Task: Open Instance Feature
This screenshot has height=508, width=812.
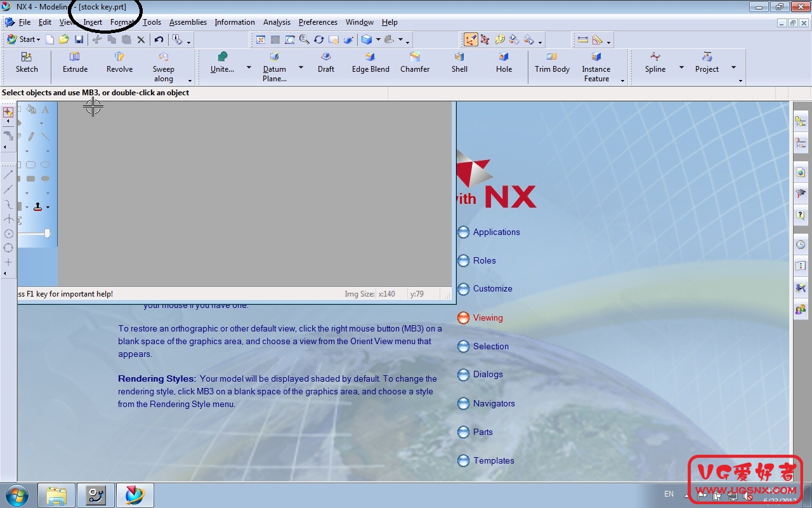Action: (x=596, y=67)
